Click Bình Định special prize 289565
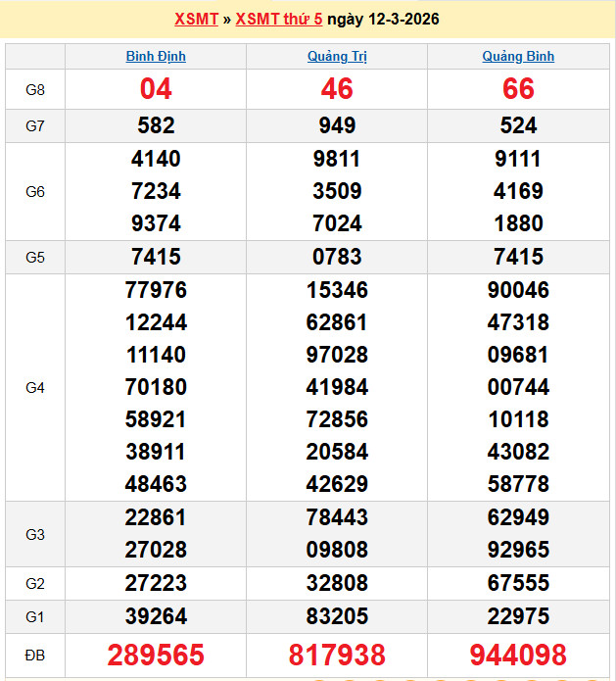Screen dimensions: 616x681 click(156, 656)
